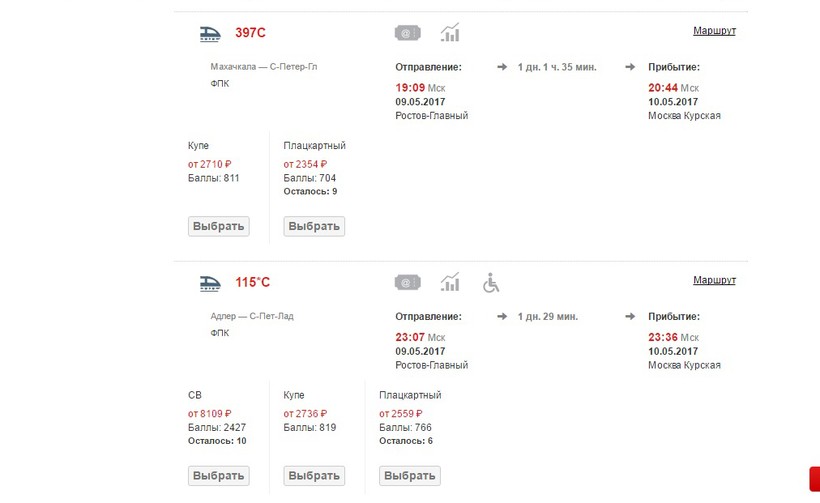820x503 pixels.
Task: Click the train icon beside 115*С
Action: click(210, 283)
